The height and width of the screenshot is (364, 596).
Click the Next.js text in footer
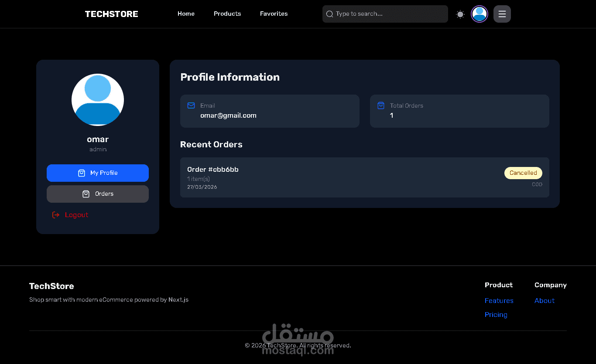tap(178, 300)
